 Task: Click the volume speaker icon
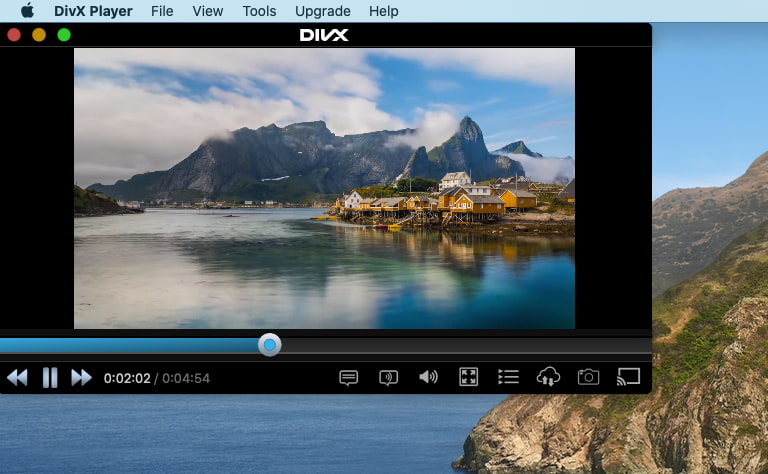pos(429,377)
